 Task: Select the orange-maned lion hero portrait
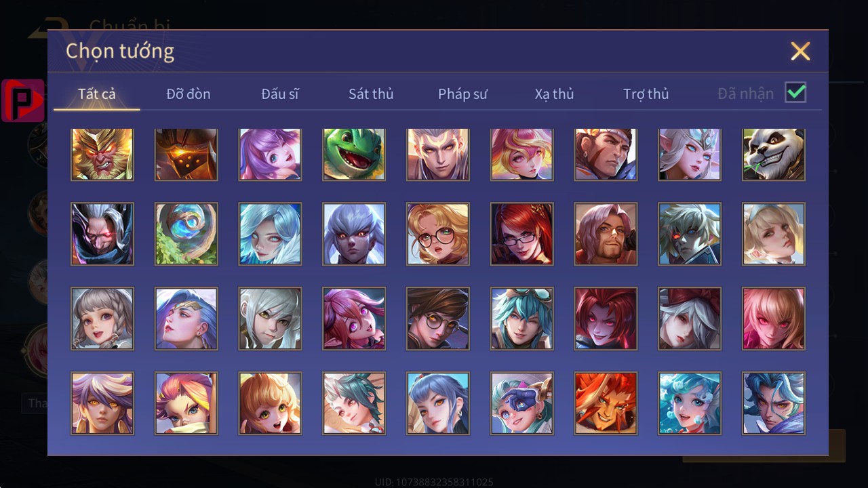tap(606, 403)
